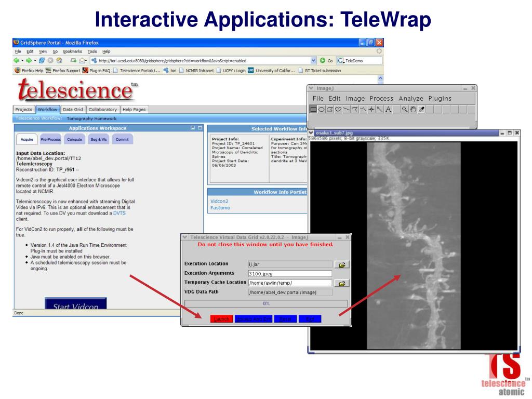Click the Execution Arguments field
Viewport: 532px width, 399px height.
[x=290, y=273]
